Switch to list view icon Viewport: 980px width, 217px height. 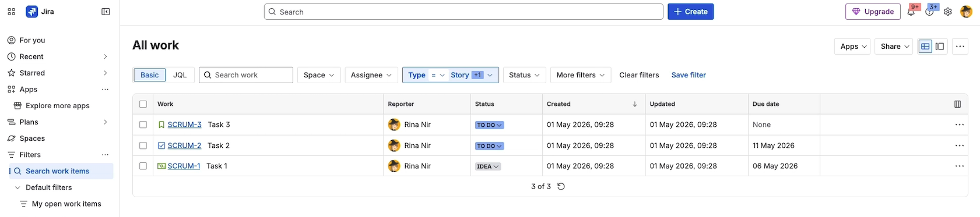pos(925,47)
